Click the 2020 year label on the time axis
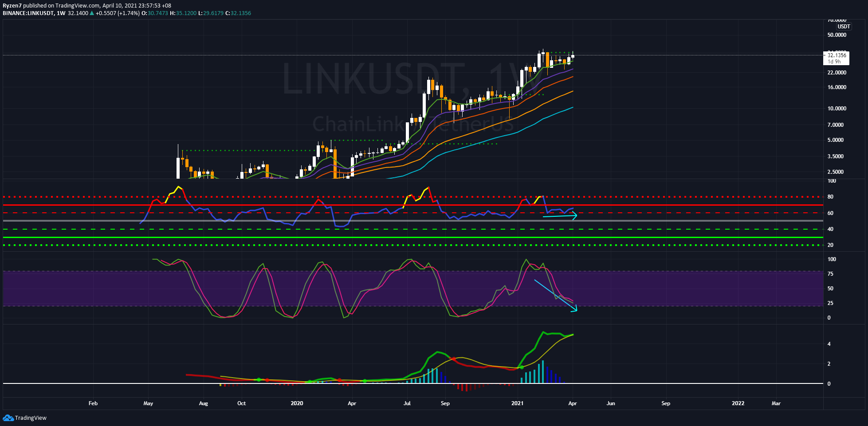 tap(297, 403)
